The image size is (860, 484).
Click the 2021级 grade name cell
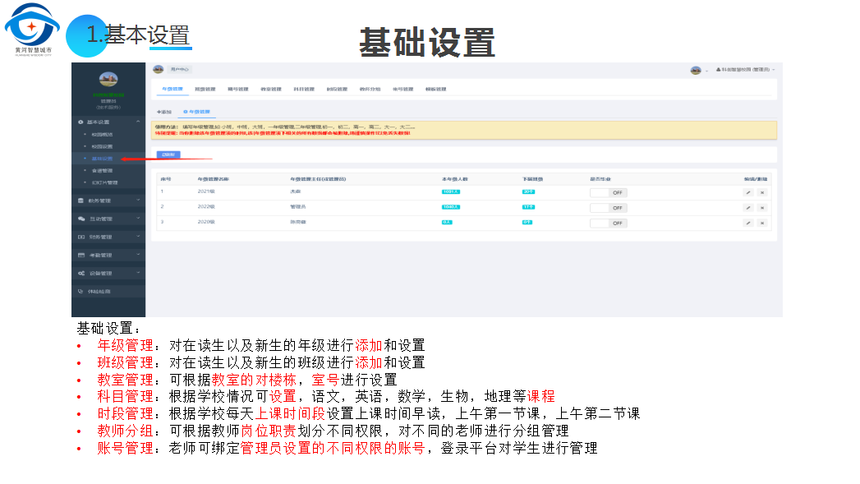point(206,192)
